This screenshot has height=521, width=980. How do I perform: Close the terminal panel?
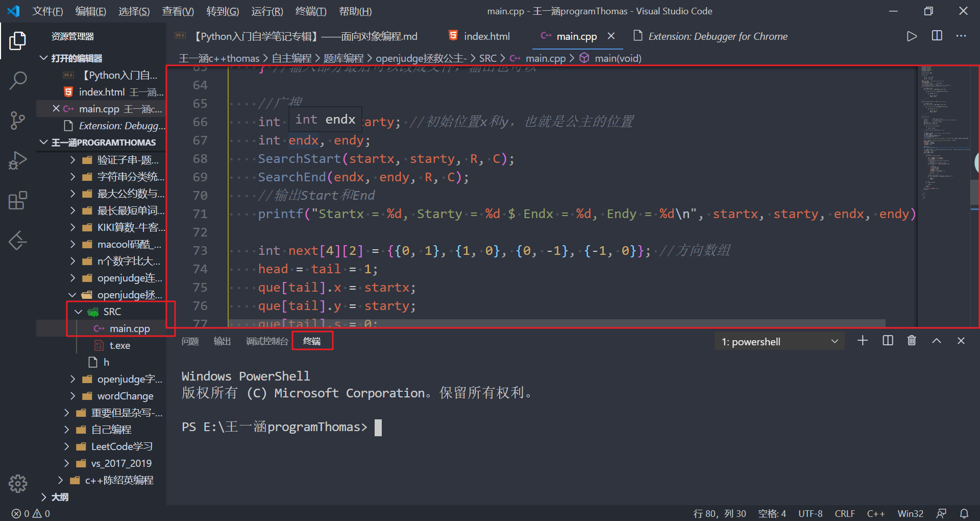pyautogui.click(x=961, y=341)
